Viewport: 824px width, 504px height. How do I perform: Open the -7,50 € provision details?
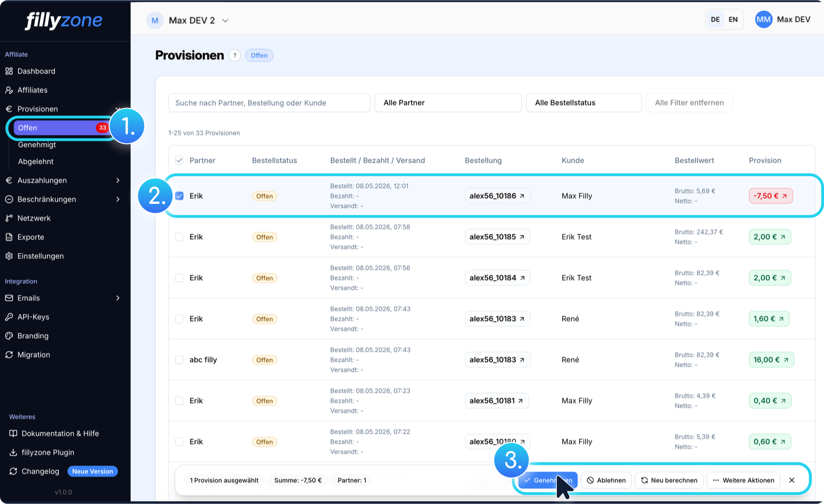pyautogui.click(x=771, y=196)
